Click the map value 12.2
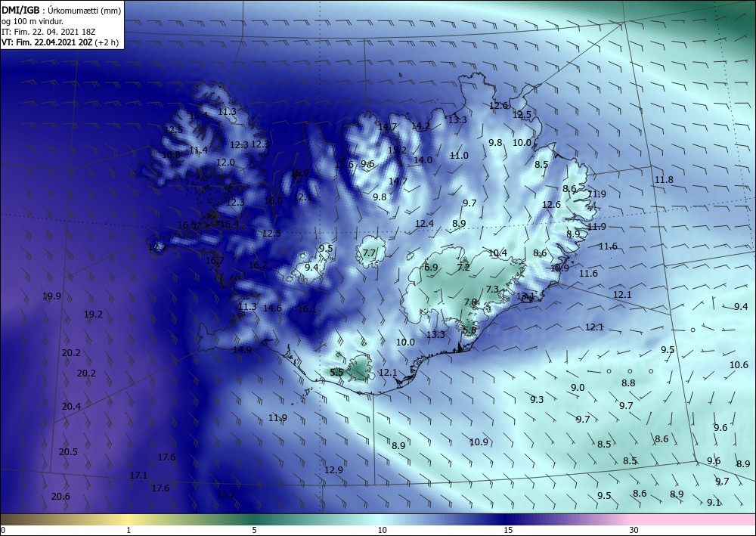Viewport: 756px width, 536px height. pyautogui.click(x=156, y=247)
